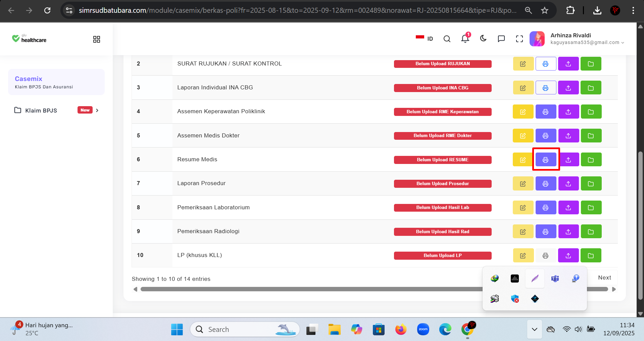
Task: Open folder for LP (khusus KLL)
Action: coord(591,255)
